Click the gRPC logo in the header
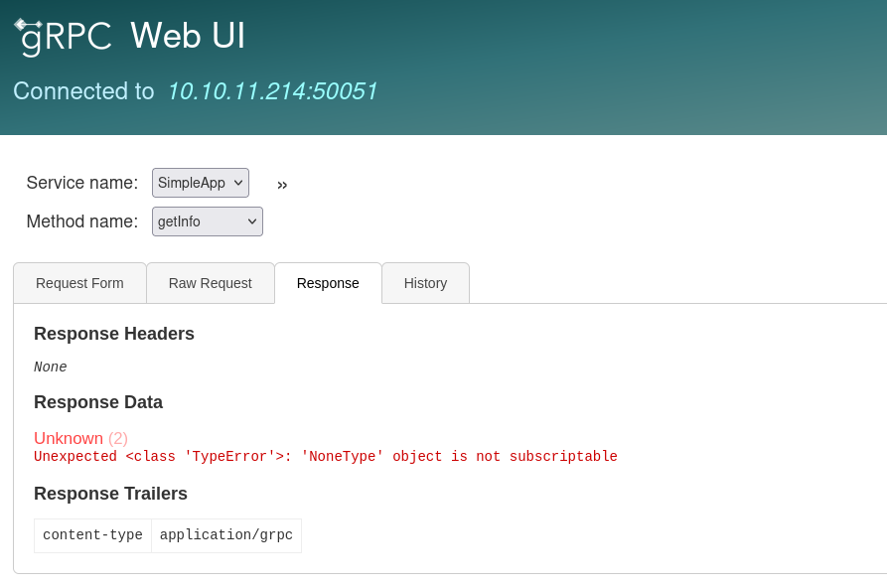Screen dimensions: 887x588 (x=64, y=37)
